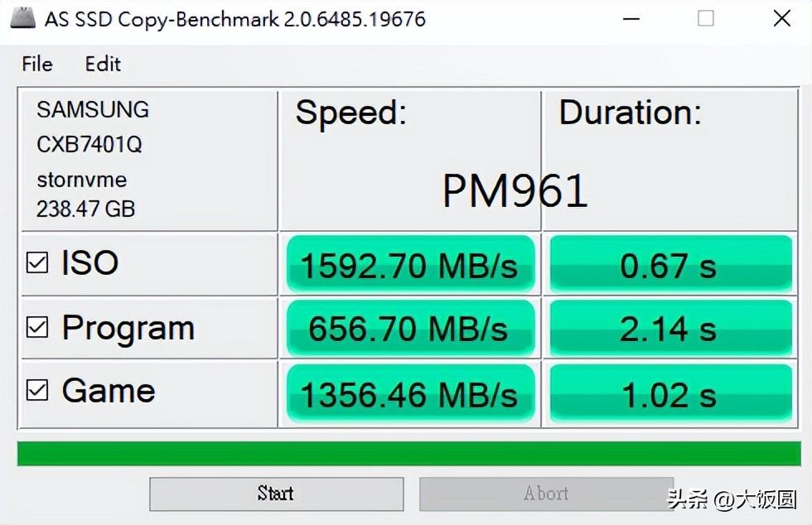Click the Program duration 2.14 s field

click(x=669, y=329)
